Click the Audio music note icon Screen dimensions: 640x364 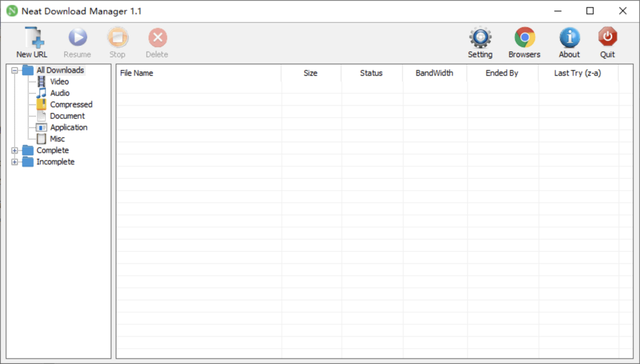41,93
